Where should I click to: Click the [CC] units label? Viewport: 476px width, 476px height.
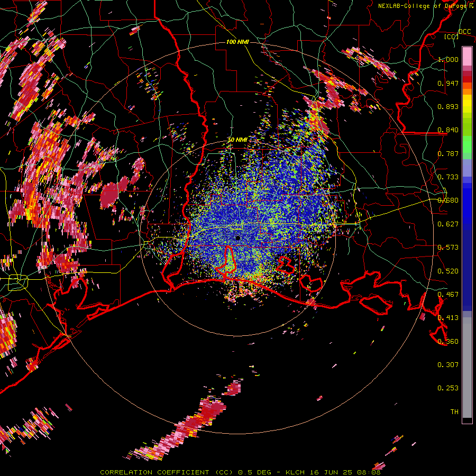click(452, 36)
